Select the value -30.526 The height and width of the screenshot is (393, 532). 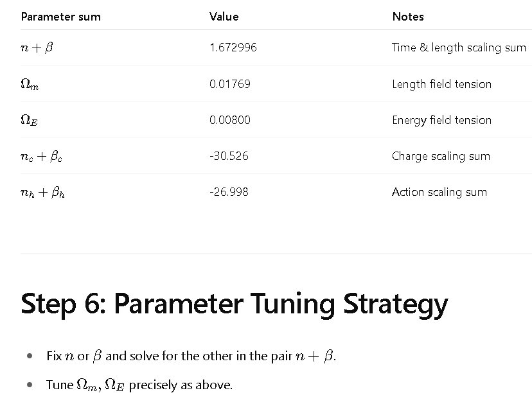coord(229,156)
